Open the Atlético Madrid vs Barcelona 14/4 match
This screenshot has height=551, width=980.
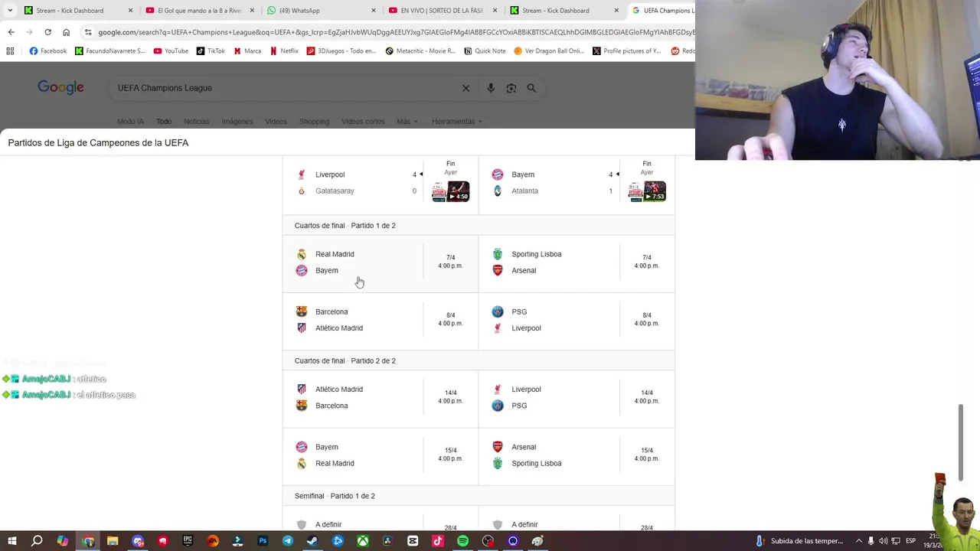[x=381, y=398]
